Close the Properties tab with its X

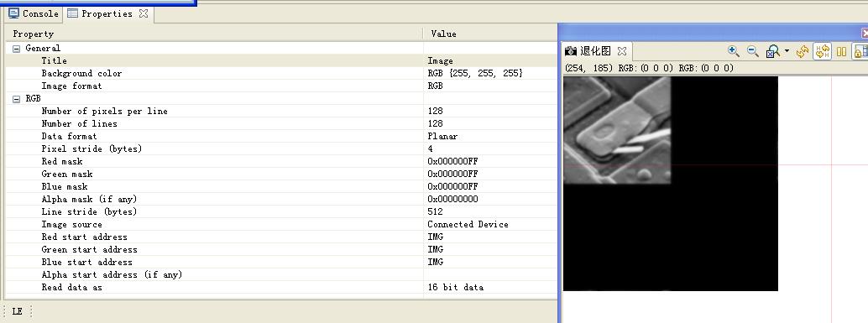(144, 13)
